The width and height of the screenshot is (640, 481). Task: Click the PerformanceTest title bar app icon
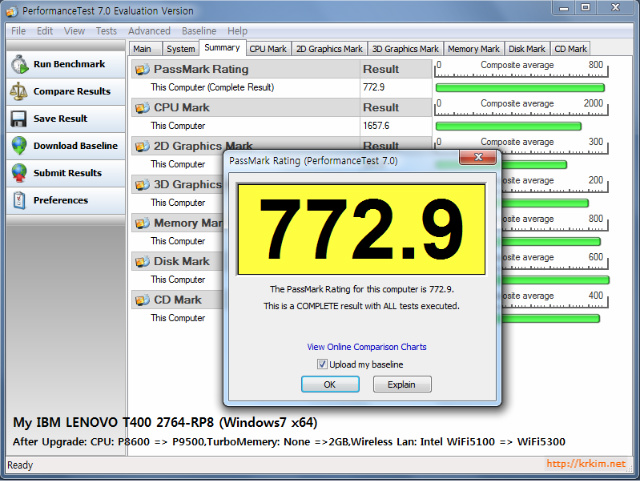pyautogui.click(x=12, y=11)
